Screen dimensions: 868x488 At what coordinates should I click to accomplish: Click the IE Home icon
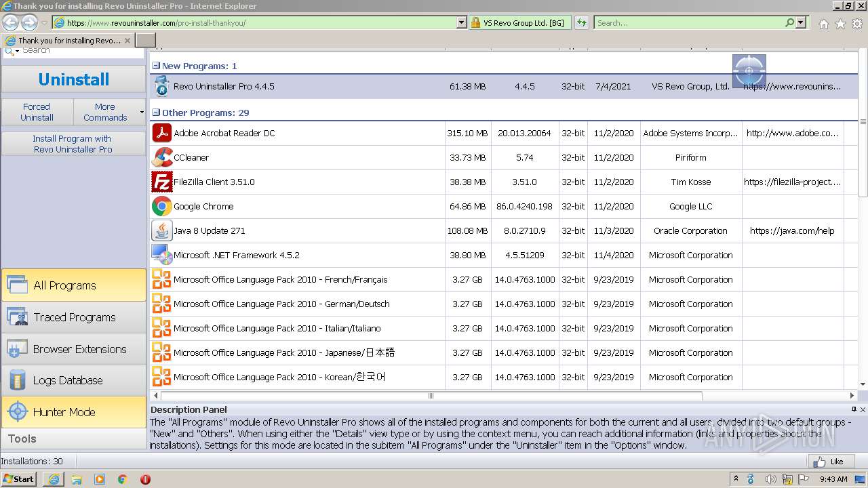pos(823,24)
